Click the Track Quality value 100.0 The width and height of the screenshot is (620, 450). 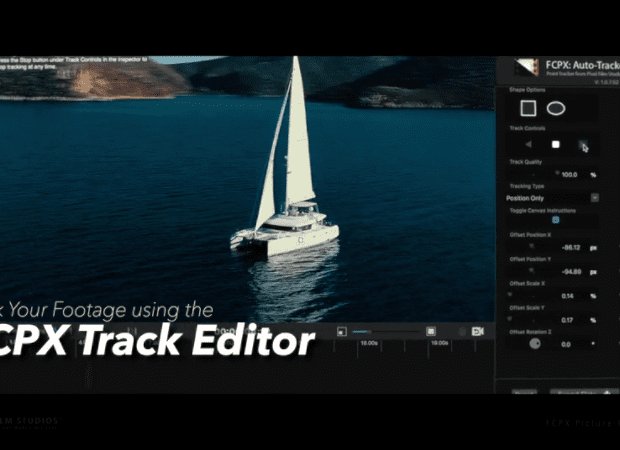569,174
